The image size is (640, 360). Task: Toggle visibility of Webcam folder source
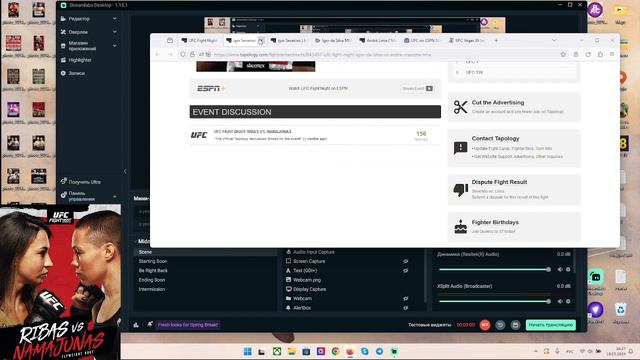tap(406, 299)
